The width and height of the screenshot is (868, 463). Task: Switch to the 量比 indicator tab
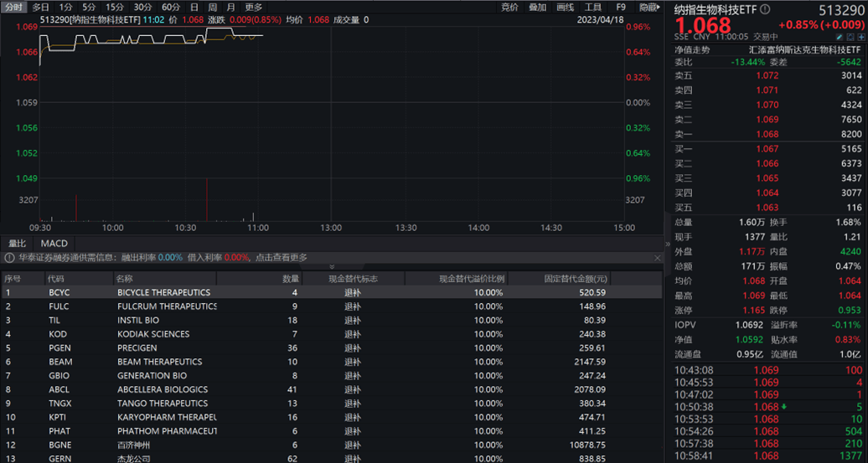[x=17, y=244]
